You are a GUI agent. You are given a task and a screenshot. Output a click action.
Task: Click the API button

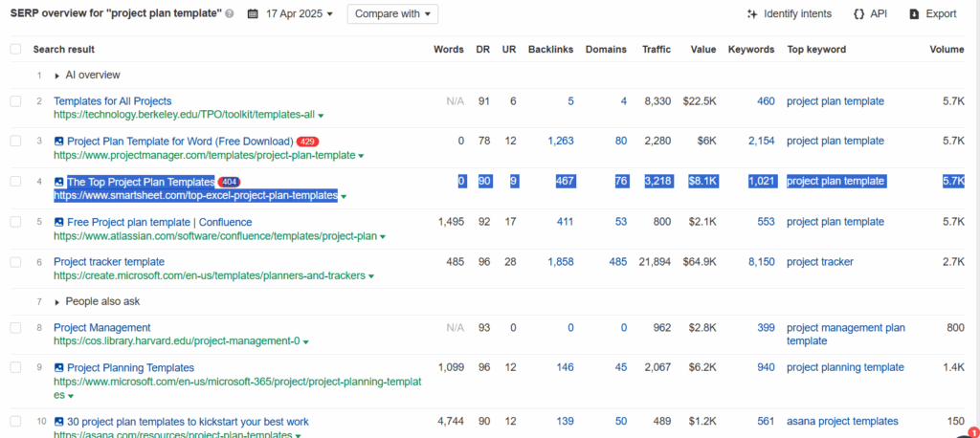(x=869, y=13)
